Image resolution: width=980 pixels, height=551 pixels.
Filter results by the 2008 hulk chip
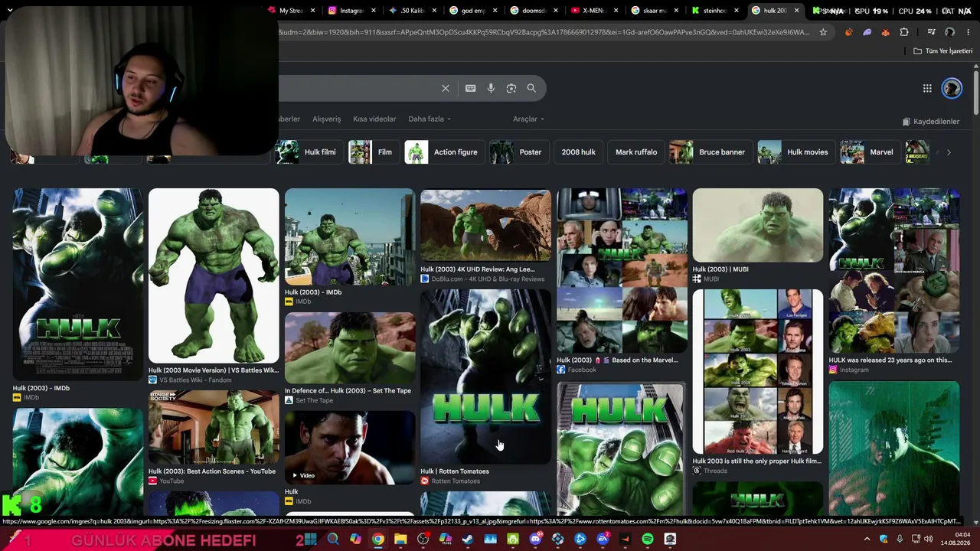(x=578, y=152)
